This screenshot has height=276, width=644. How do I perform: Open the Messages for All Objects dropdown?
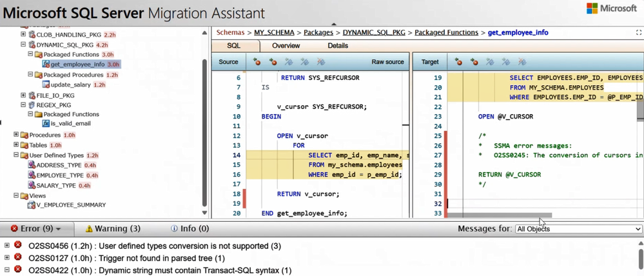[x=579, y=229]
